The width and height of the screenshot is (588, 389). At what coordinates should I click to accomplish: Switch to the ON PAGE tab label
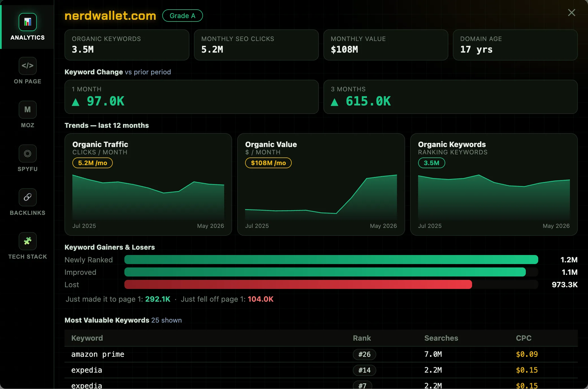[28, 81]
